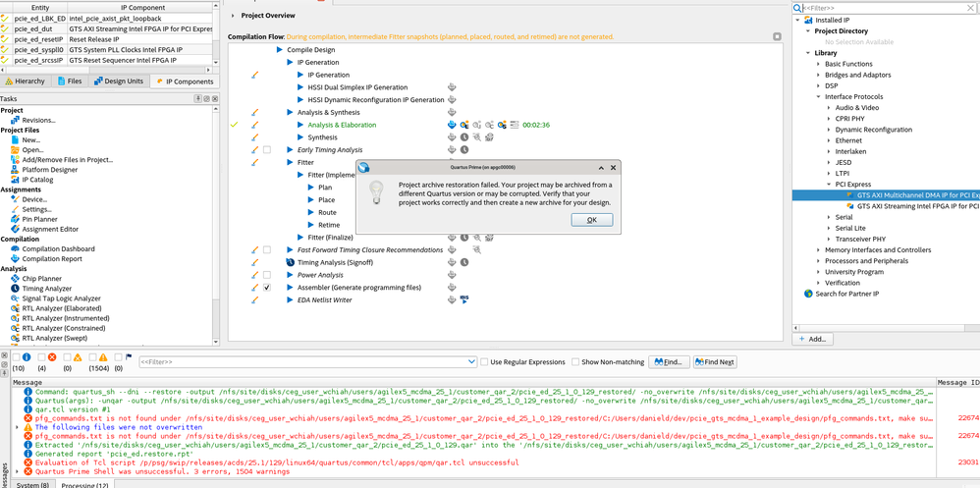Expand Project Overview section
Viewport: 980px width, 488px height.
click(233, 15)
